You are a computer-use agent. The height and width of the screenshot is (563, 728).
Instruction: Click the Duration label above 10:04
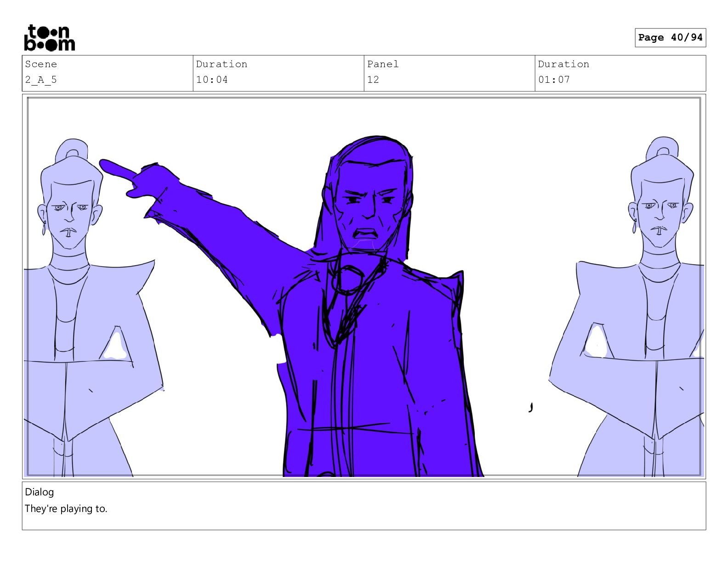pyautogui.click(x=222, y=64)
